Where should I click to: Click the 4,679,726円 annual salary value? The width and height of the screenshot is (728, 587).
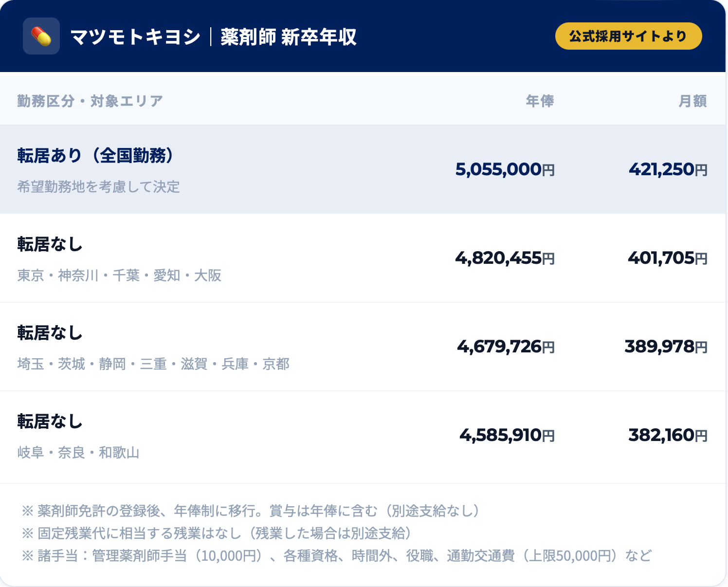pos(506,347)
